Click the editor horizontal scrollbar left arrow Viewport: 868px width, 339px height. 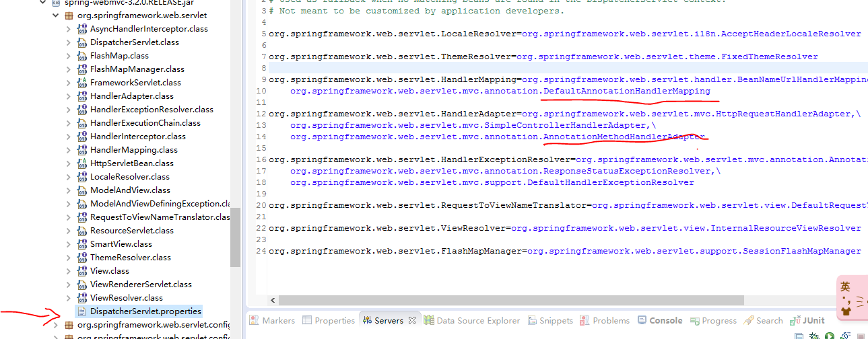273,301
